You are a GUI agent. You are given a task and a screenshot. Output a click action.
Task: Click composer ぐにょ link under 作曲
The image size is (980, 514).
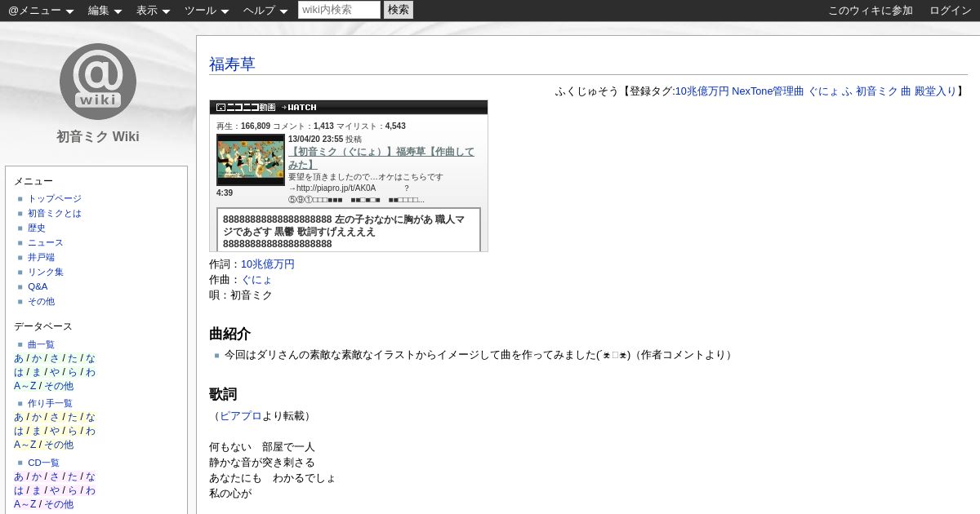(256, 280)
